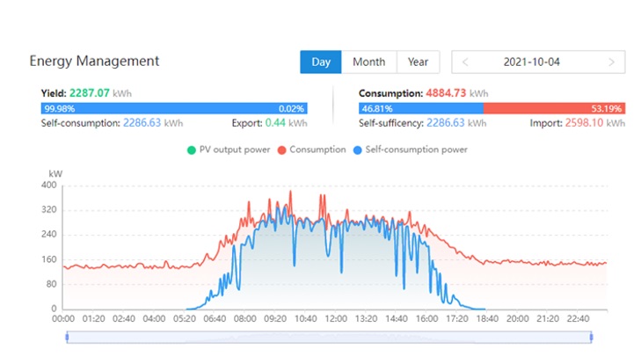Click the 05:20 x-axis time label
Screen dimensions: 641x364
185,318
